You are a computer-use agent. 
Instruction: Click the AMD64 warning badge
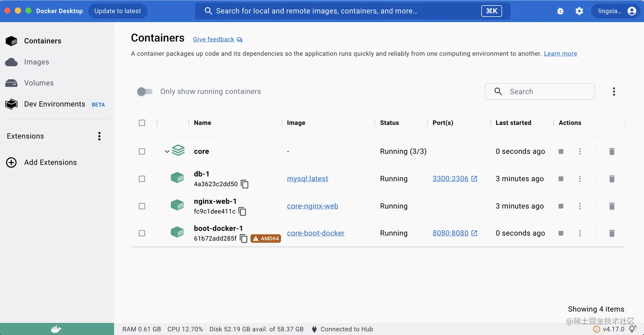pyautogui.click(x=266, y=239)
